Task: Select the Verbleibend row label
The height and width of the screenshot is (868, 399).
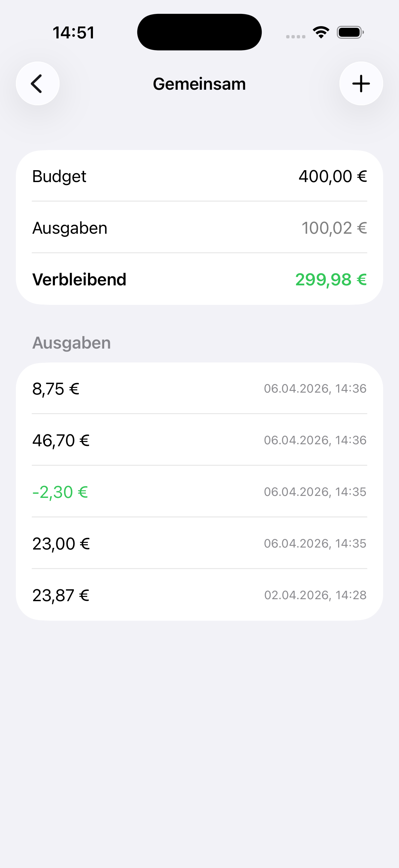Action: 79,279
